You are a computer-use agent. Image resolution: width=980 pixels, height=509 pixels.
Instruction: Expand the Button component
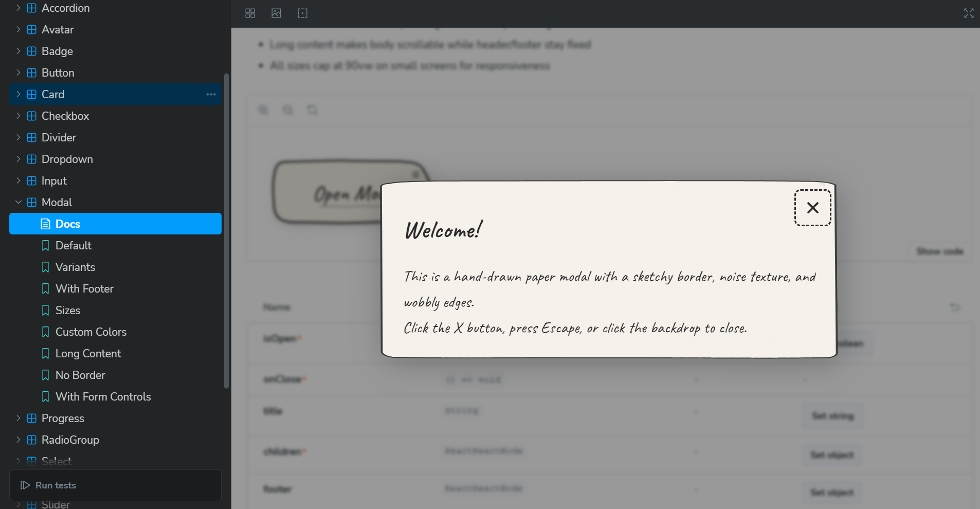(19, 72)
